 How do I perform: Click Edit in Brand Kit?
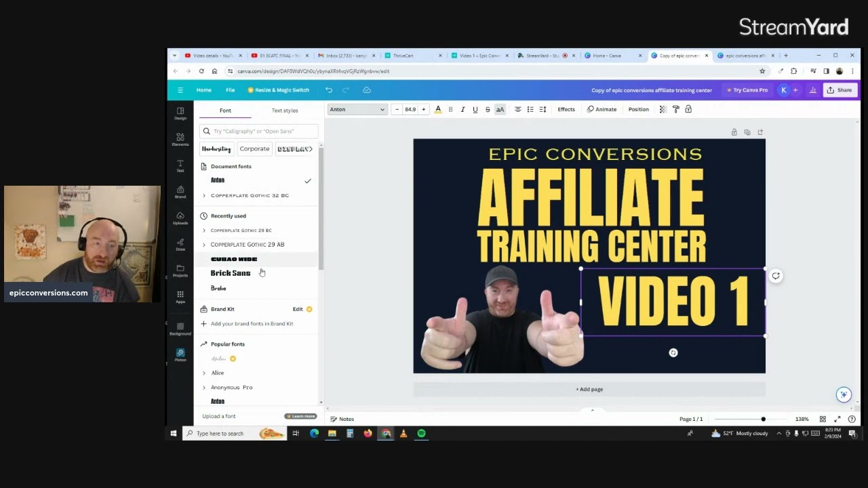[298, 309]
